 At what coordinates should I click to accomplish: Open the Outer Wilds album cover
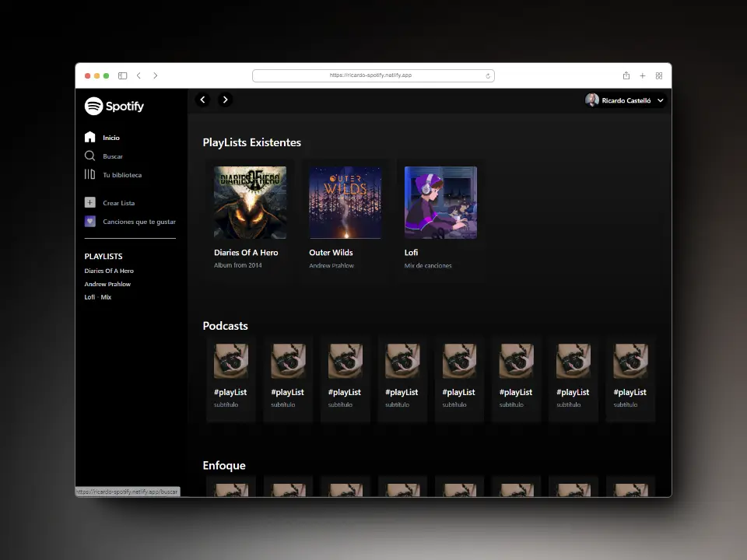tap(345, 201)
